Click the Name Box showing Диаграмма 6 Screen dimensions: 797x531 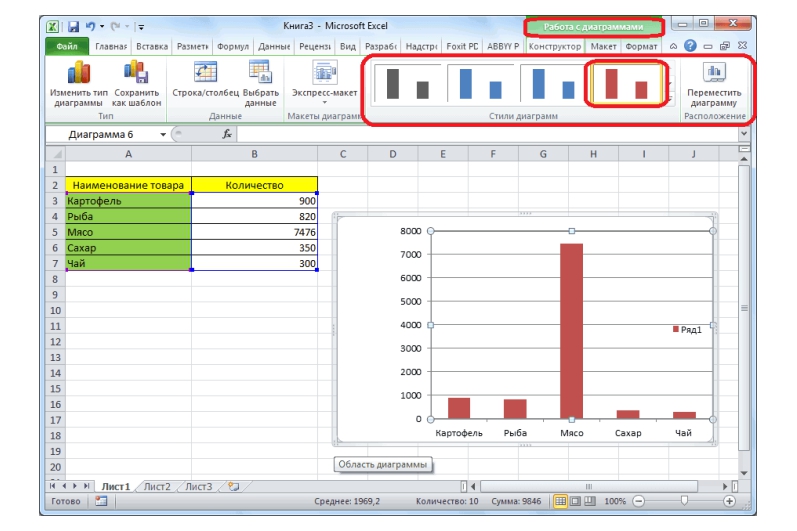(x=102, y=135)
